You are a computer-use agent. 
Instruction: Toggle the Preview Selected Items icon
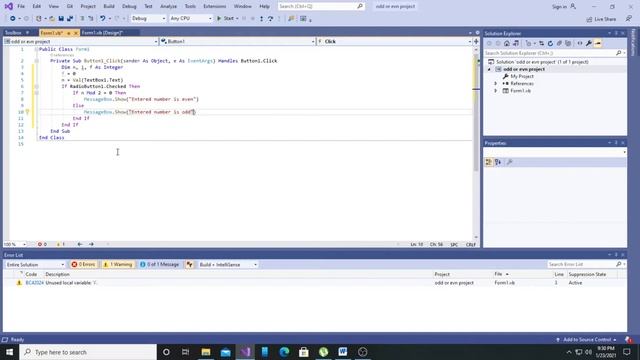tap(598, 43)
